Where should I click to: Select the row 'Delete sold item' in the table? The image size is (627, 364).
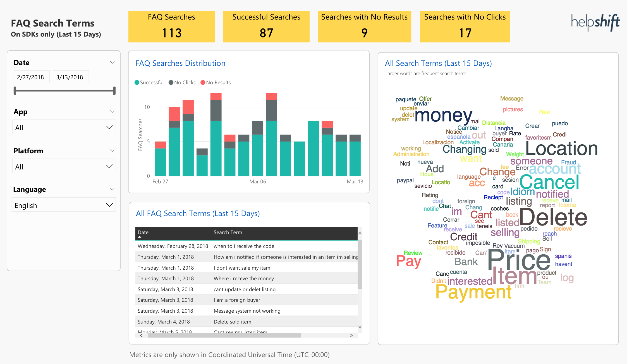232,322
